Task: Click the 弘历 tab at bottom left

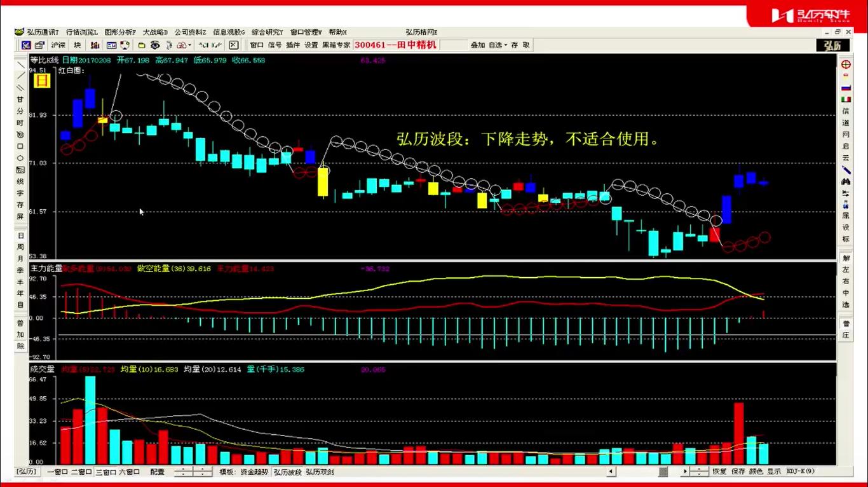Action: pyautogui.click(x=27, y=472)
